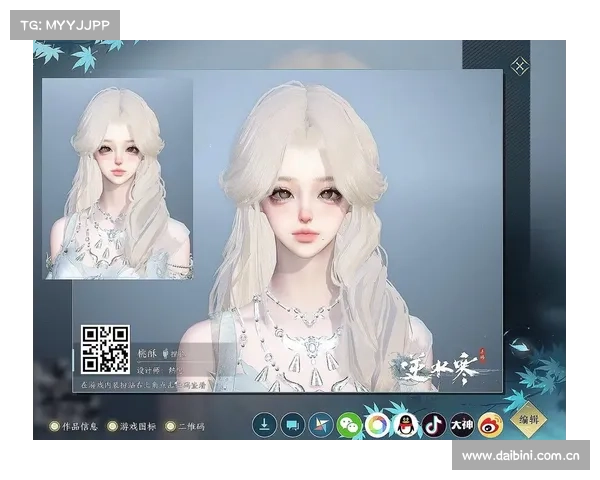This screenshot has width=600, height=480.
Task: Close the share panel with X diamond
Action: tap(520, 66)
